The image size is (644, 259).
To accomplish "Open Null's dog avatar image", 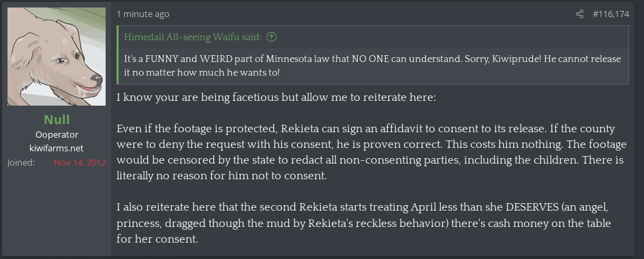I will pyautogui.click(x=57, y=57).
